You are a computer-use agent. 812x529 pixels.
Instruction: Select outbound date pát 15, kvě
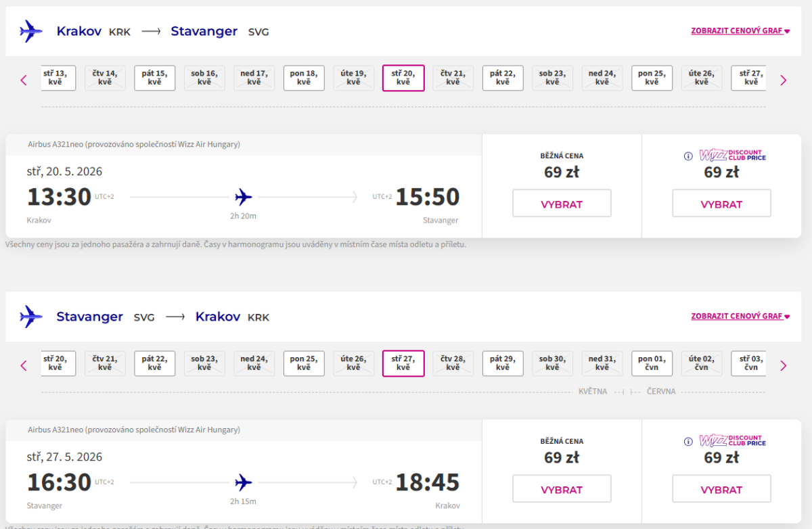(154, 78)
